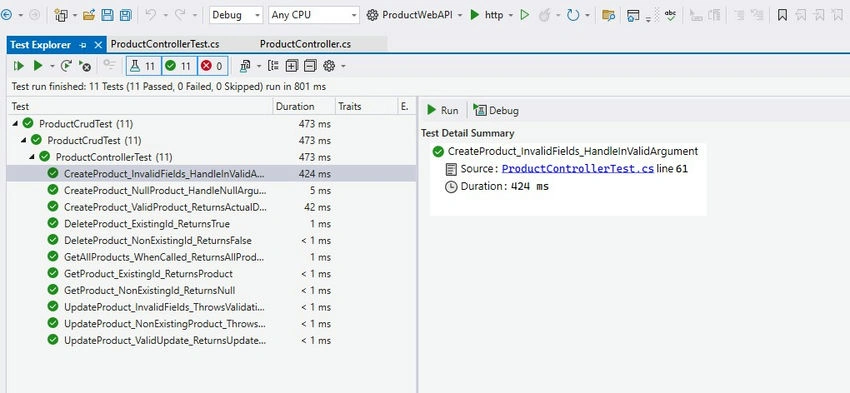Screen dimensions: 850x393
Task: Select the CreateProduct_ValidProduct test row
Action: [x=212, y=207]
